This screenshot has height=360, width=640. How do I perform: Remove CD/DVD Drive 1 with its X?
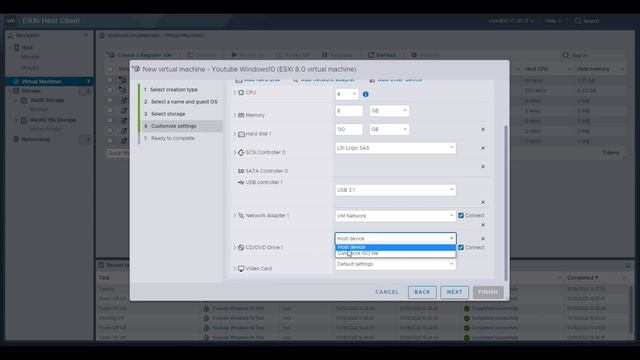(483, 238)
